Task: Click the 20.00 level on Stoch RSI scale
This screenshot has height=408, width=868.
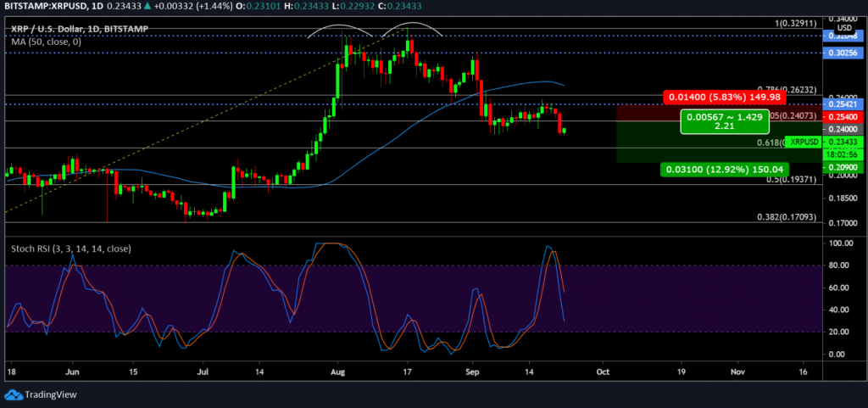Action: pyautogui.click(x=840, y=332)
